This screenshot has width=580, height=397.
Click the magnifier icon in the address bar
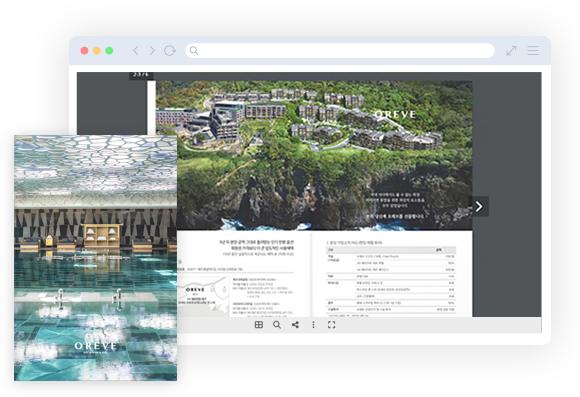(x=194, y=51)
